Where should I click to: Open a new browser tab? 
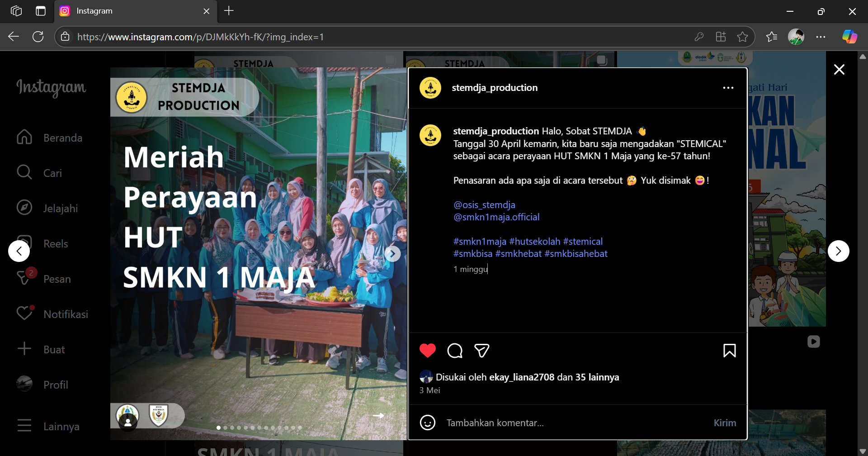[229, 11]
